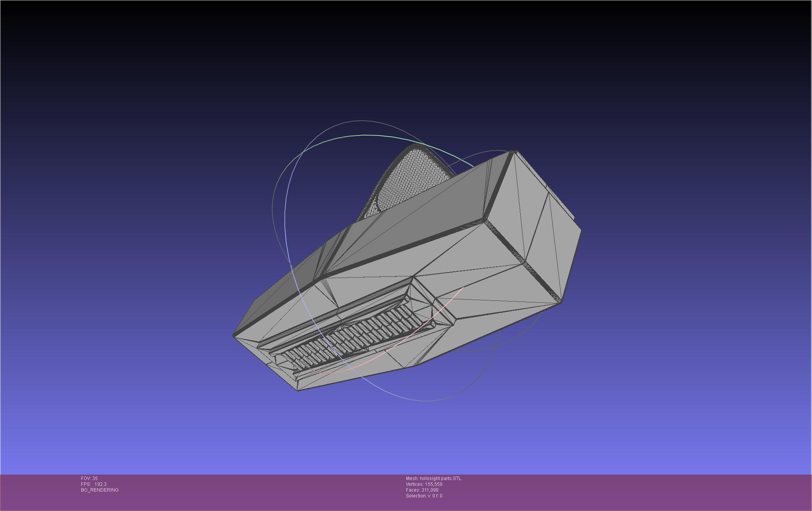This screenshot has height=511, width=812.
Task: Click the Vertices count label
Action: pos(424,484)
